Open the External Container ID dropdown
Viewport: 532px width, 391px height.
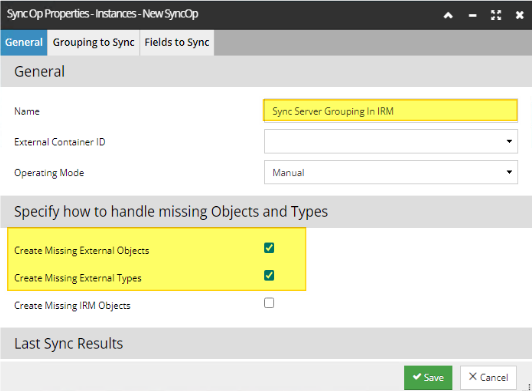click(391, 141)
